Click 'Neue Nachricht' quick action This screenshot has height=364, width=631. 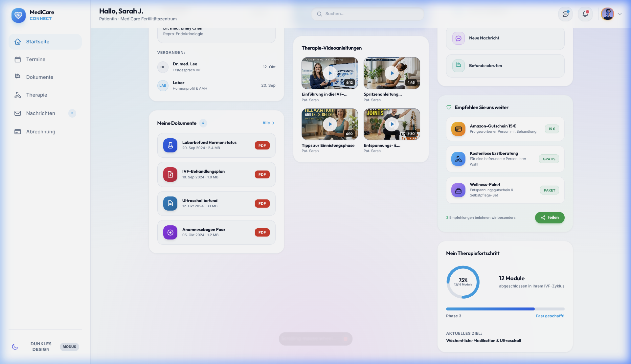(x=505, y=38)
